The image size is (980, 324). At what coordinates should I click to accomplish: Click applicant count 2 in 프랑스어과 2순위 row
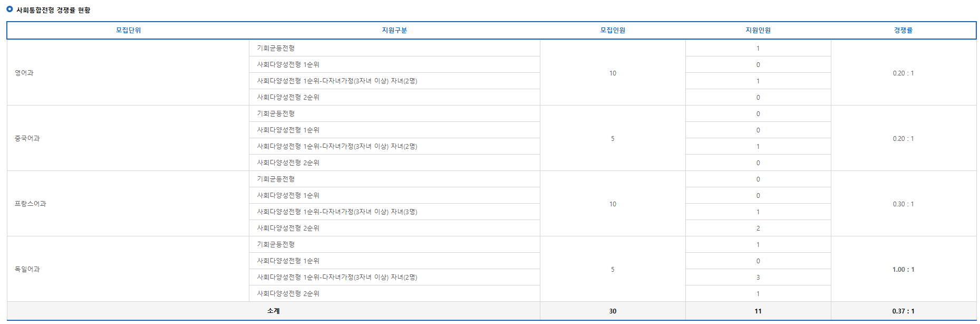point(758,228)
